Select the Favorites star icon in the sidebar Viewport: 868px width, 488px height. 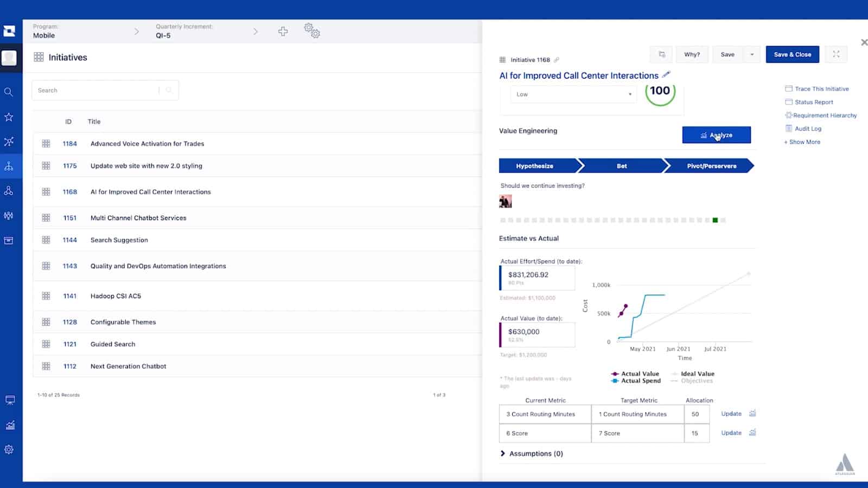pos(9,117)
